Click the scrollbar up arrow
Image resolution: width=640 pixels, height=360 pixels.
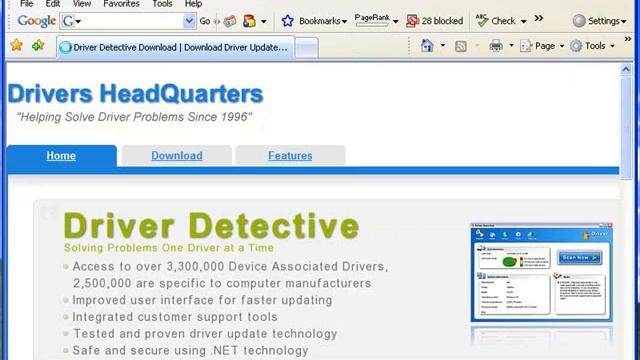click(626, 69)
